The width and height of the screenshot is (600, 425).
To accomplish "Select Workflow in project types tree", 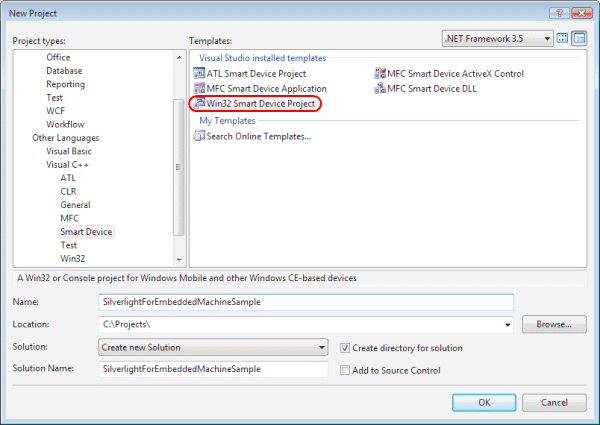I will (65, 124).
